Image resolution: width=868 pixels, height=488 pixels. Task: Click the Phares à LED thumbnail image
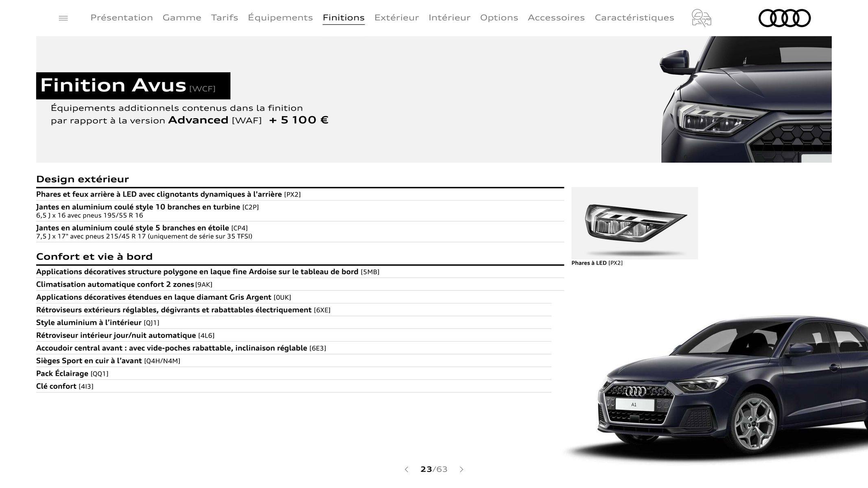[x=634, y=223]
